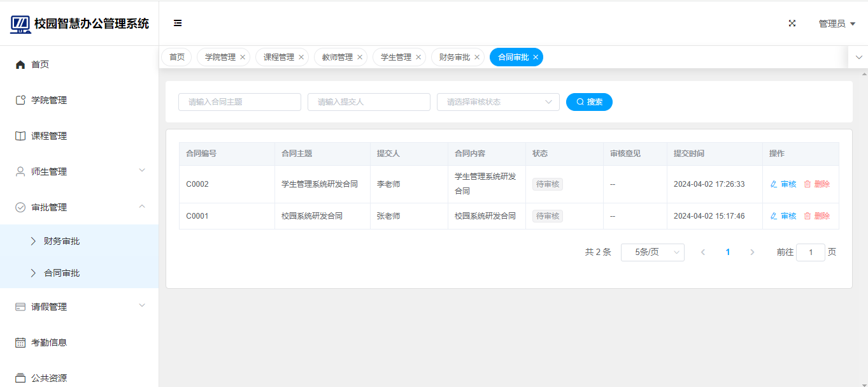
Task: Switch to the 学生管理 tab
Action: click(395, 57)
